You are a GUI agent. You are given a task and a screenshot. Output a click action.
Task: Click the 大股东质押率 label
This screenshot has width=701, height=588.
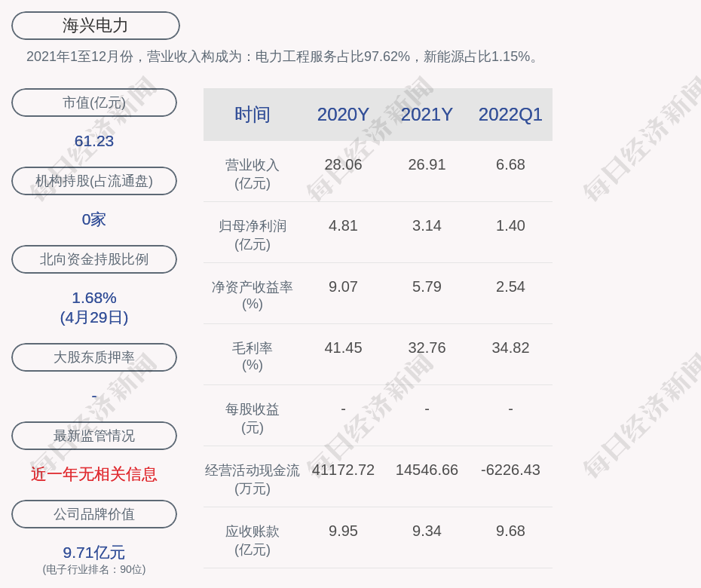pos(94,357)
